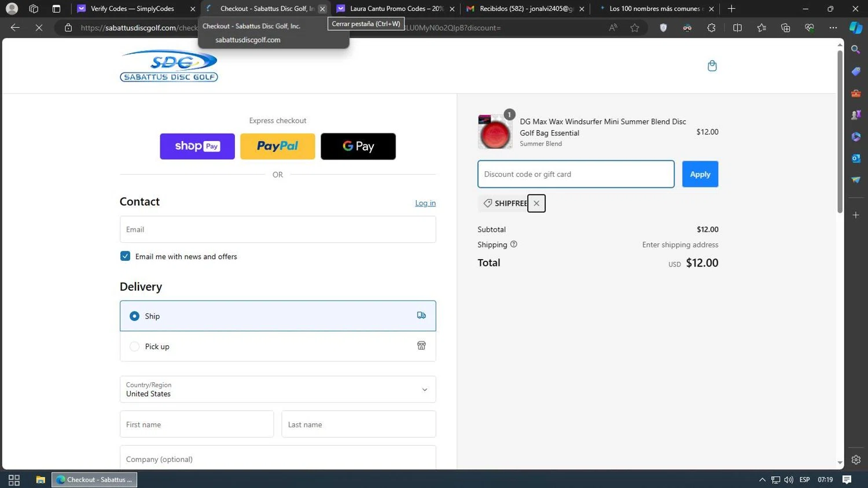Image resolution: width=868 pixels, height=488 pixels.
Task: Open the Outlook icon in sidebar
Action: pyautogui.click(x=856, y=158)
